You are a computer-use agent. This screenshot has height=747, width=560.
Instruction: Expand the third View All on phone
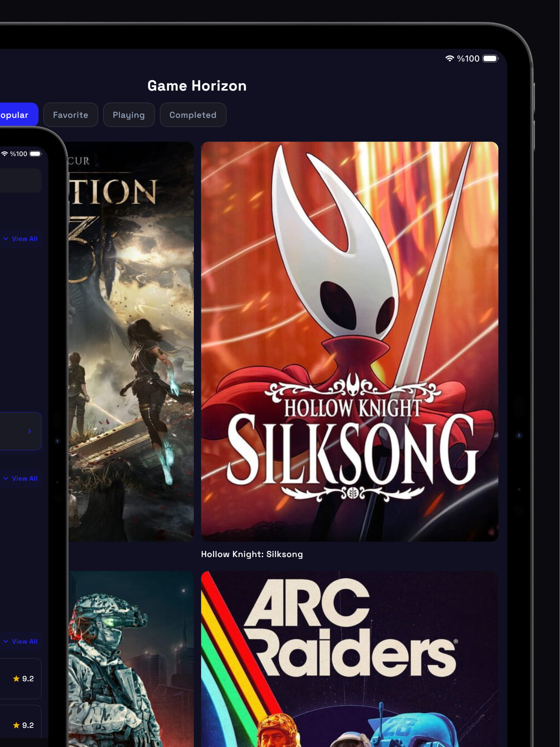21,641
